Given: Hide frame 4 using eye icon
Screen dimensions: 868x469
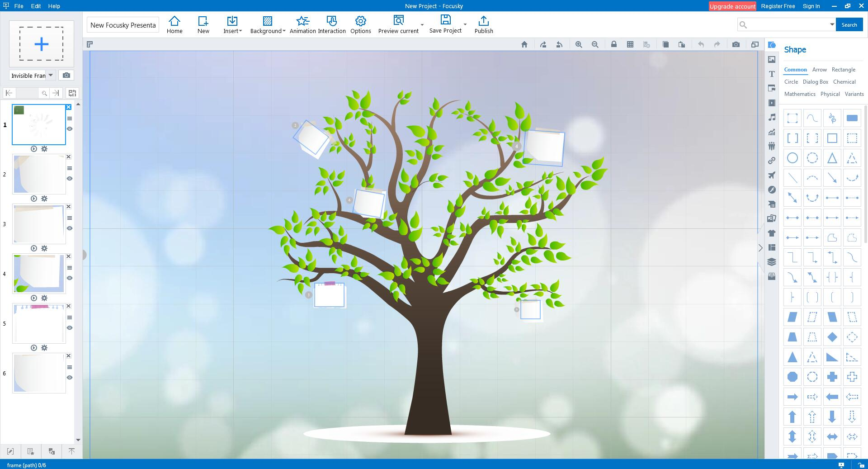Looking at the screenshot, I should point(70,278).
